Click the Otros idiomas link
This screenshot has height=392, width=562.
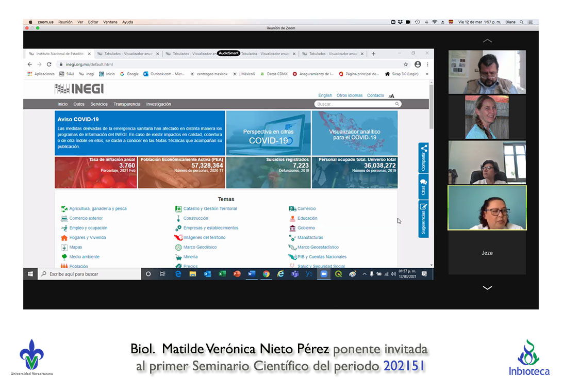coord(349,95)
